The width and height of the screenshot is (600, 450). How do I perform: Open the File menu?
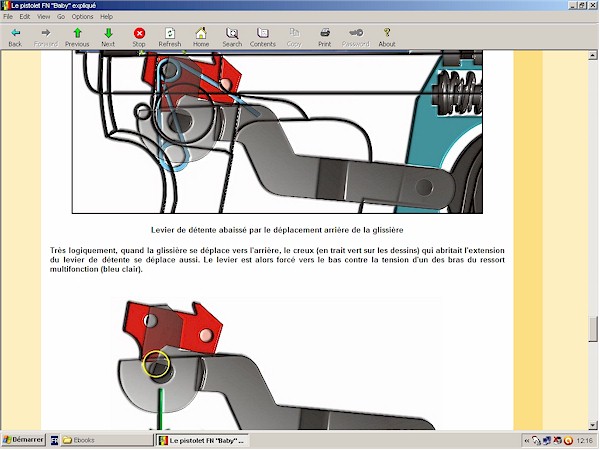(8, 17)
